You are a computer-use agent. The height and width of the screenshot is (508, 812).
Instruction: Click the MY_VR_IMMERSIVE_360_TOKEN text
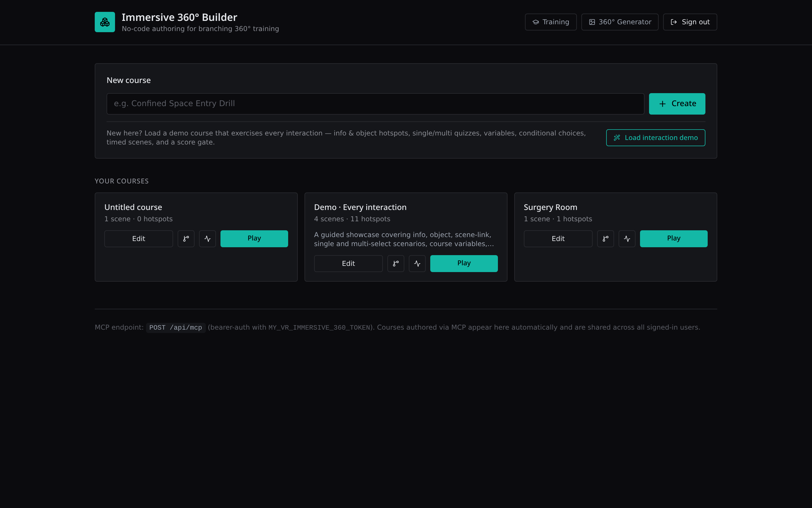[x=319, y=328]
